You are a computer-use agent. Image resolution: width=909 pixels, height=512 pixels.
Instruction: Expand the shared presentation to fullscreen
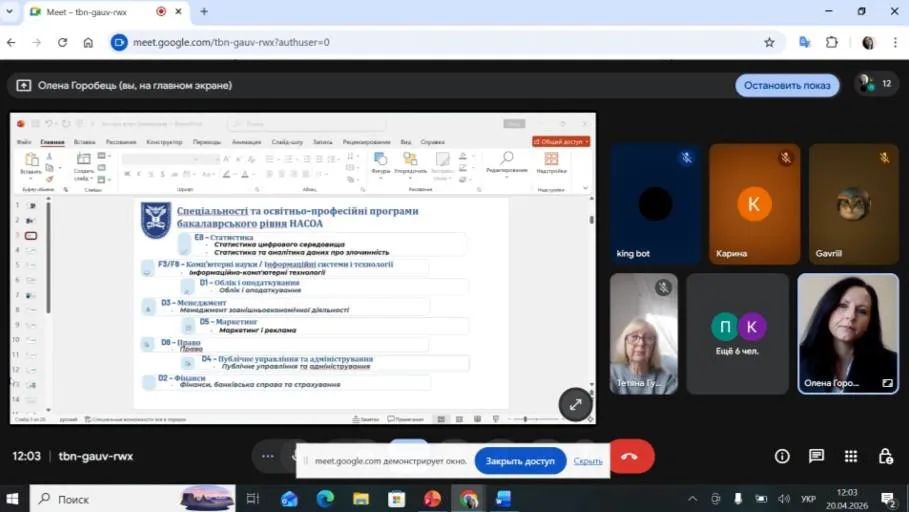click(575, 405)
